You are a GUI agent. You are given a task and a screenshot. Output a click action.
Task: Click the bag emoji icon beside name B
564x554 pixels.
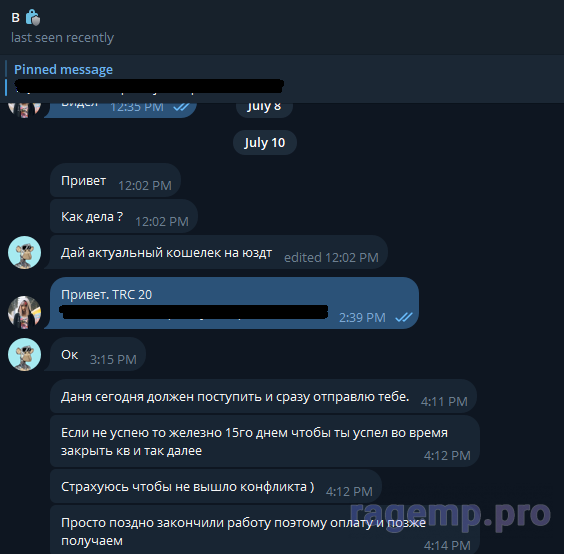point(33,17)
